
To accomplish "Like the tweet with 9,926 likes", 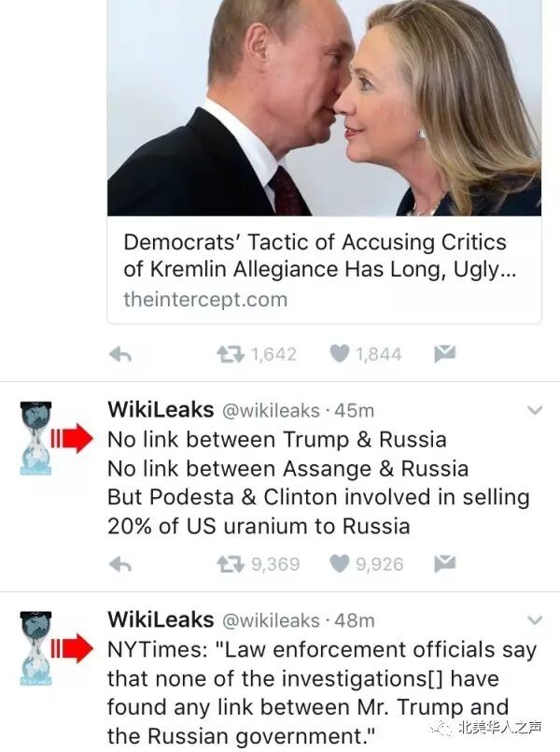I will coord(339,563).
